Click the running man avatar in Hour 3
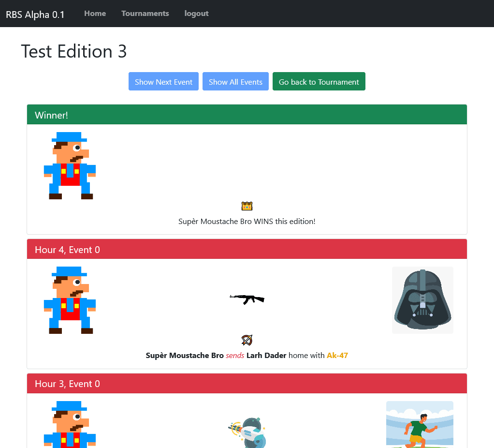This screenshot has height=448, width=494. [x=420, y=424]
